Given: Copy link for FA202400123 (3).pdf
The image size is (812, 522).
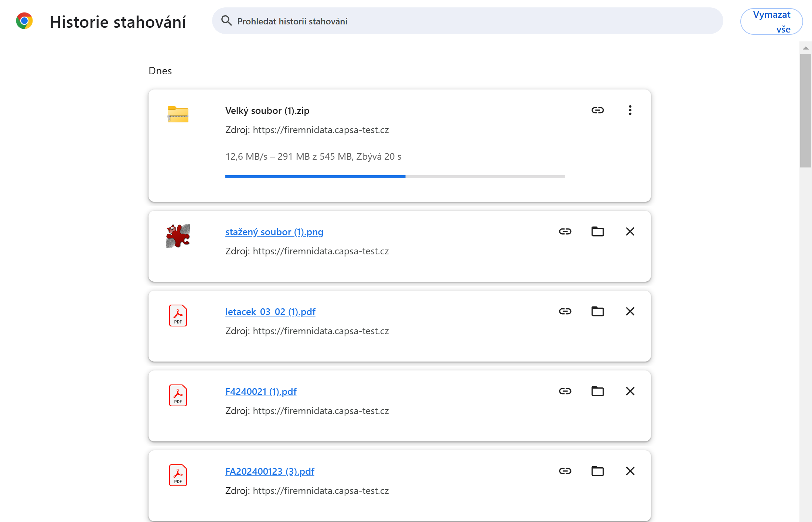Looking at the screenshot, I should (565, 471).
